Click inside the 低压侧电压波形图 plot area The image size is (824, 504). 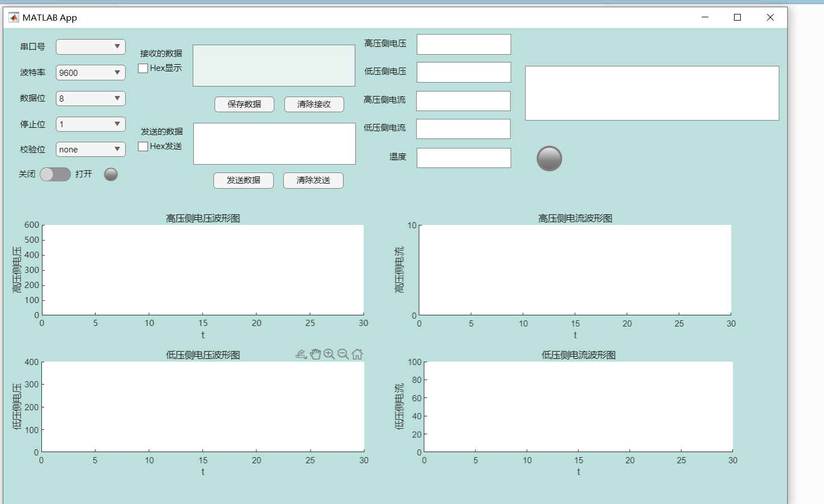click(203, 407)
